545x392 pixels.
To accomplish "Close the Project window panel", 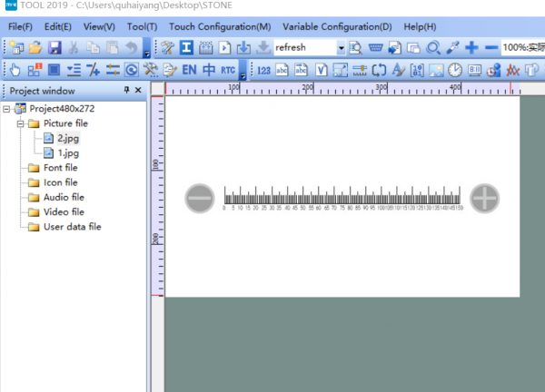I will point(138,90).
